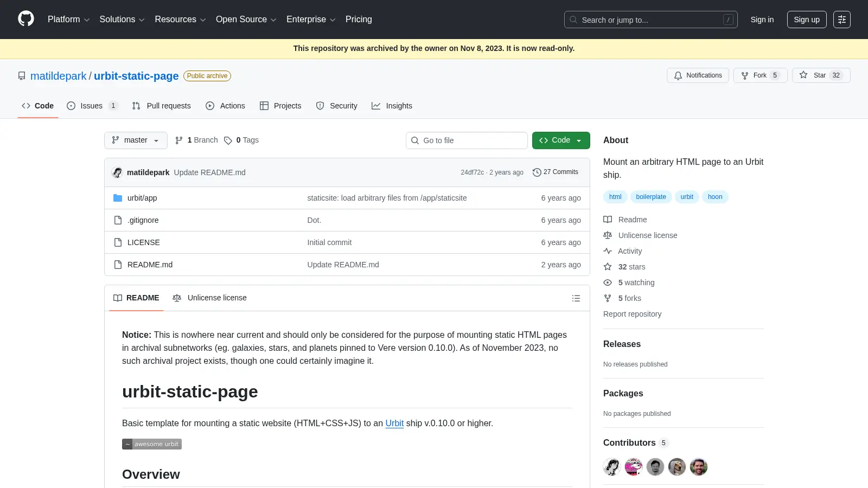The image size is (868, 488).
Task: Open README outline icon
Action: pos(576,298)
